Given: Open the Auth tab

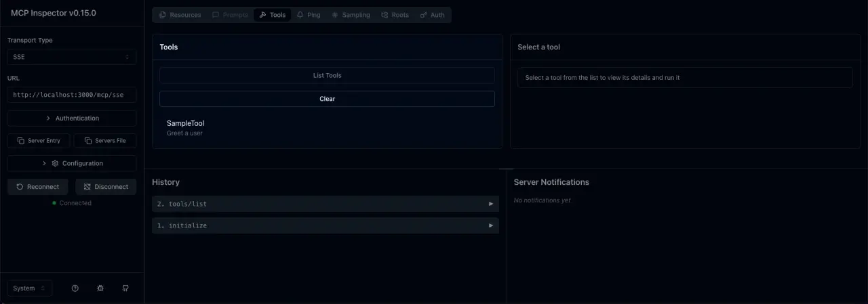Looking at the screenshot, I should click(x=432, y=15).
